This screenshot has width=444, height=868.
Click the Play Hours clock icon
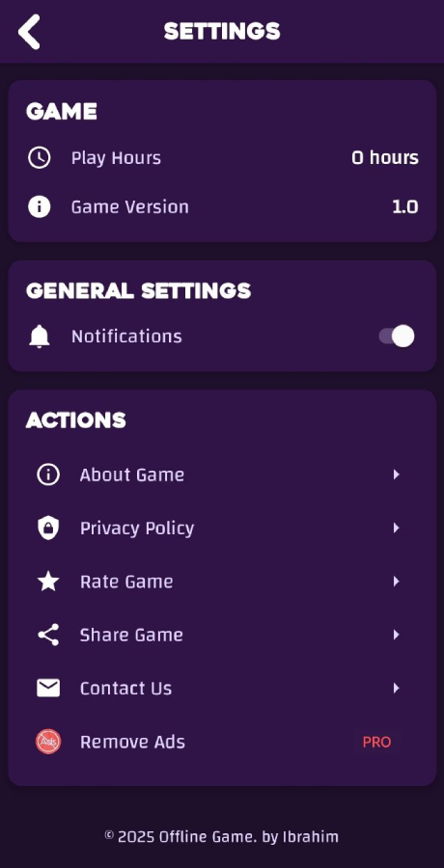(x=40, y=158)
